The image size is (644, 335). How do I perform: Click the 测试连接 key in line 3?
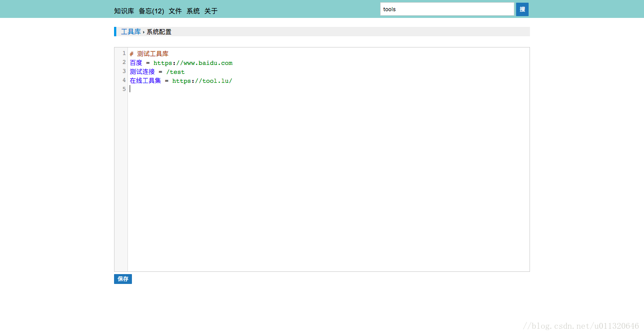142,72
